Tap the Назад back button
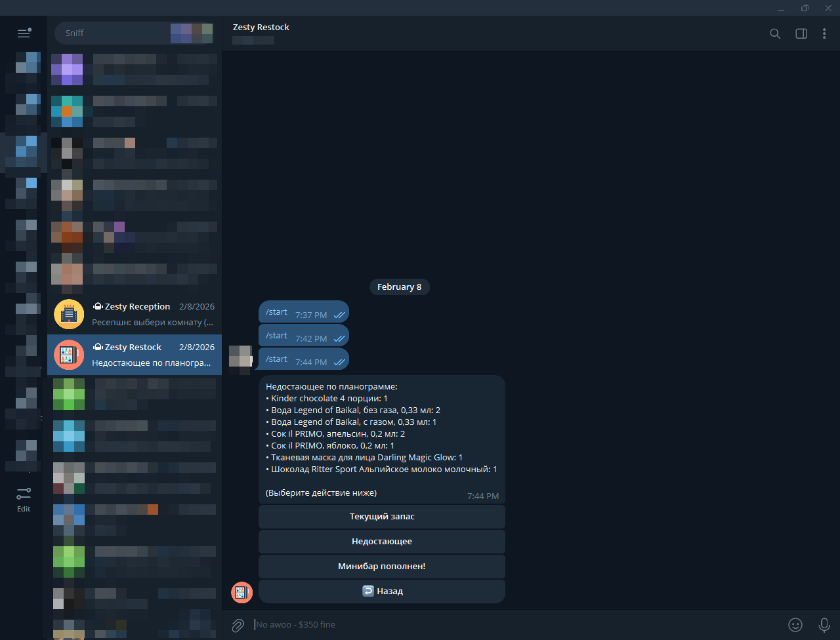 click(x=382, y=591)
